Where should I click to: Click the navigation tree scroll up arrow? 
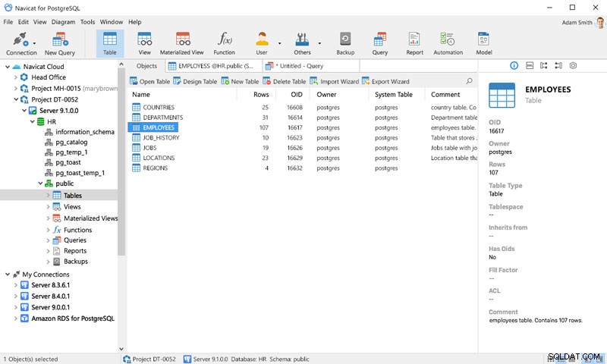(x=121, y=64)
